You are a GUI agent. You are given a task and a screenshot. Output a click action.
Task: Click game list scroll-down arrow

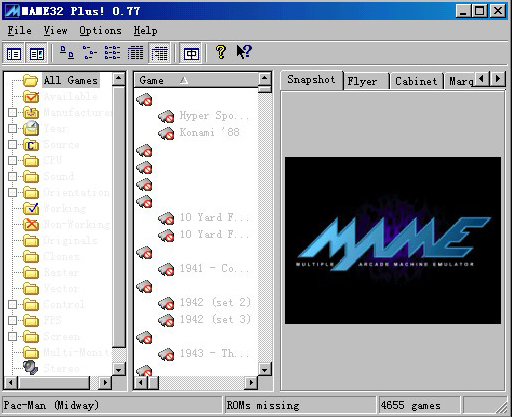point(265,369)
